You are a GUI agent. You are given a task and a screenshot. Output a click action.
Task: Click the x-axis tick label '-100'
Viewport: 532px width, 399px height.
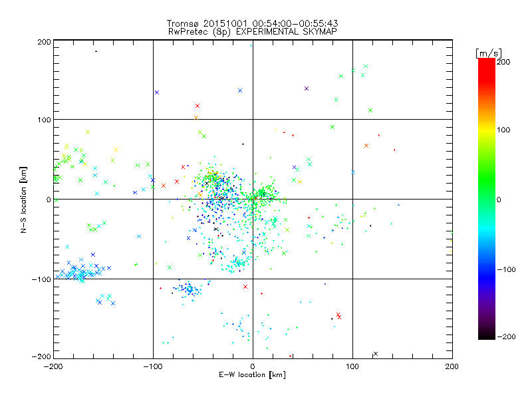(x=153, y=366)
